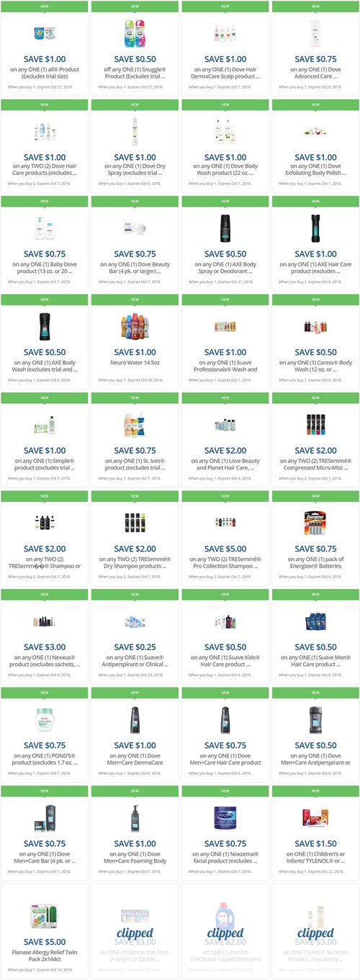Select the Snuggle® product coupon image
The image size is (360, 980).
(135, 32)
